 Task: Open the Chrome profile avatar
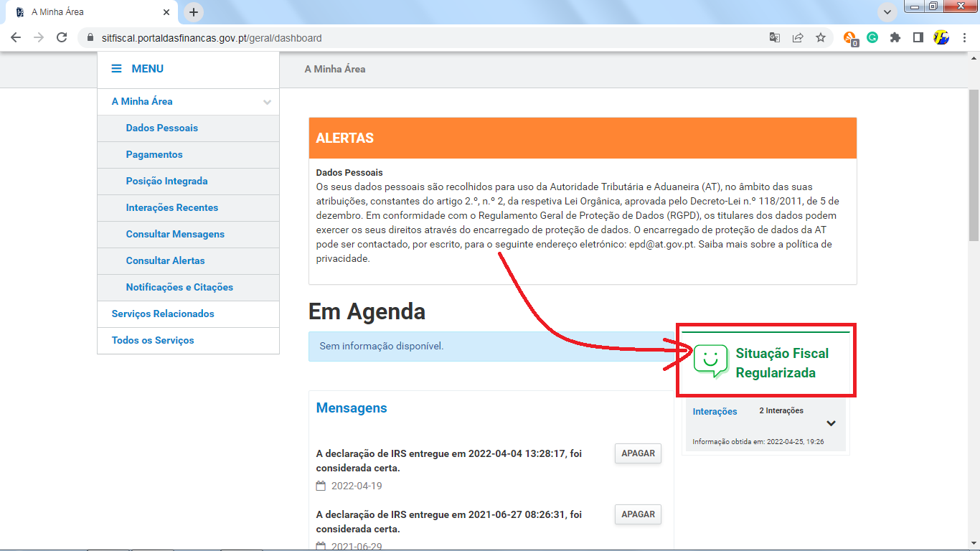tap(941, 38)
